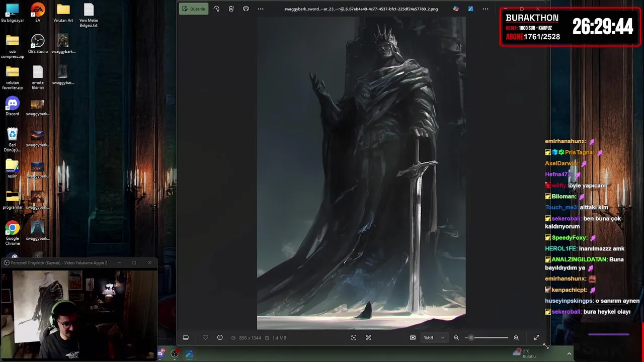Zoom in with the plus magnifier icon
644x362 pixels.
click(x=516, y=338)
